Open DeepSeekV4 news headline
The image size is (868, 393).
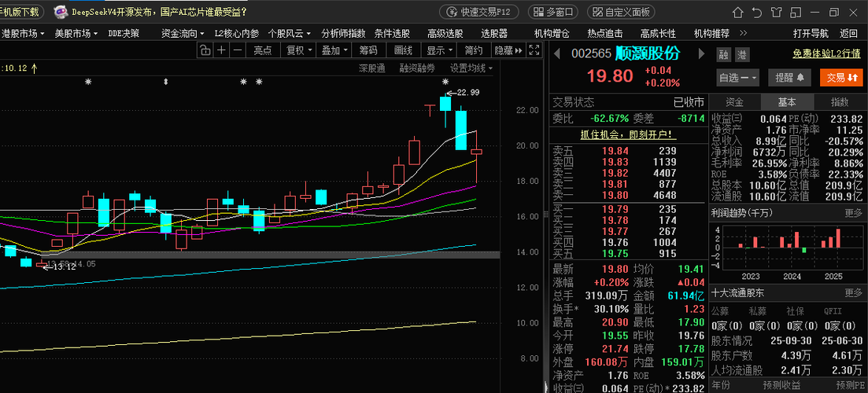pyautogui.click(x=160, y=12)
